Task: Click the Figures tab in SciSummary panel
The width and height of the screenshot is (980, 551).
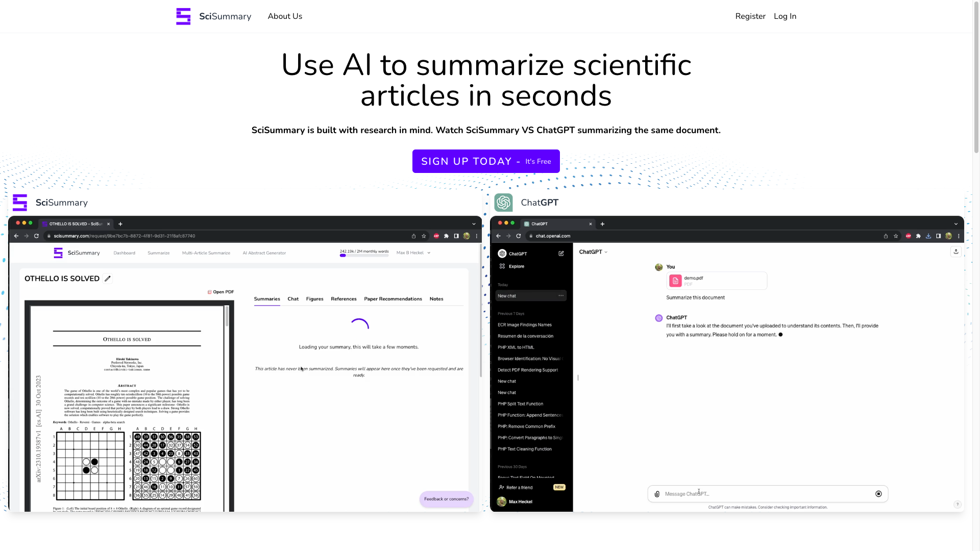Action: (x=315, y=298)
